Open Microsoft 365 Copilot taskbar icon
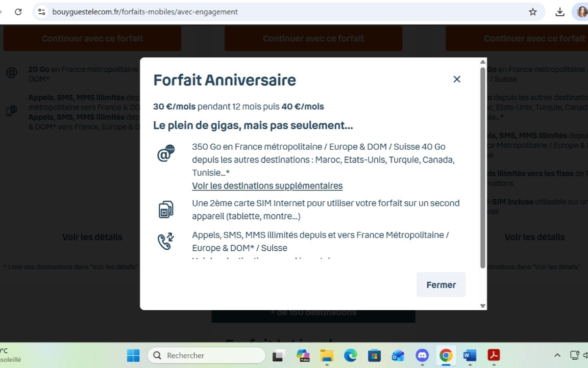The image size is (588, 368). coord(303,355)
